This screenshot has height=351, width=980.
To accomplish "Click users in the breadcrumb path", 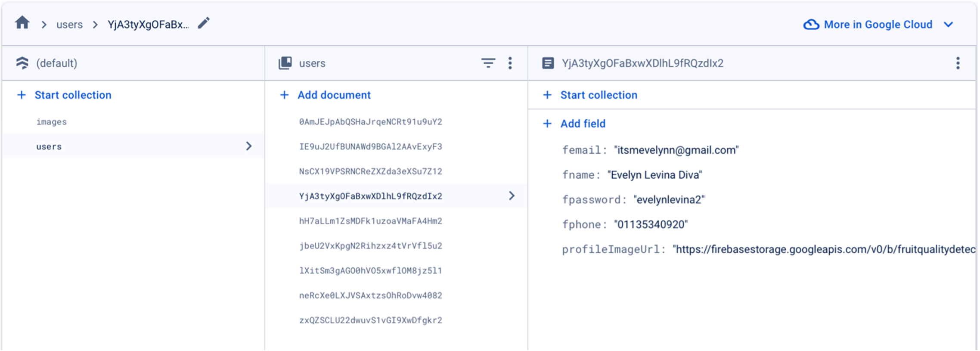I will click(x=69, y=25).
